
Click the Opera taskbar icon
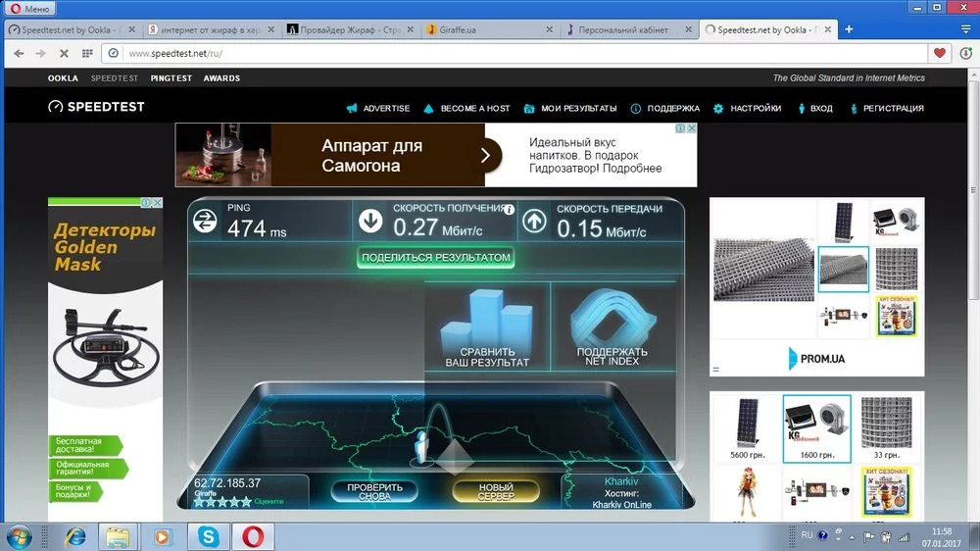(253, 537)
